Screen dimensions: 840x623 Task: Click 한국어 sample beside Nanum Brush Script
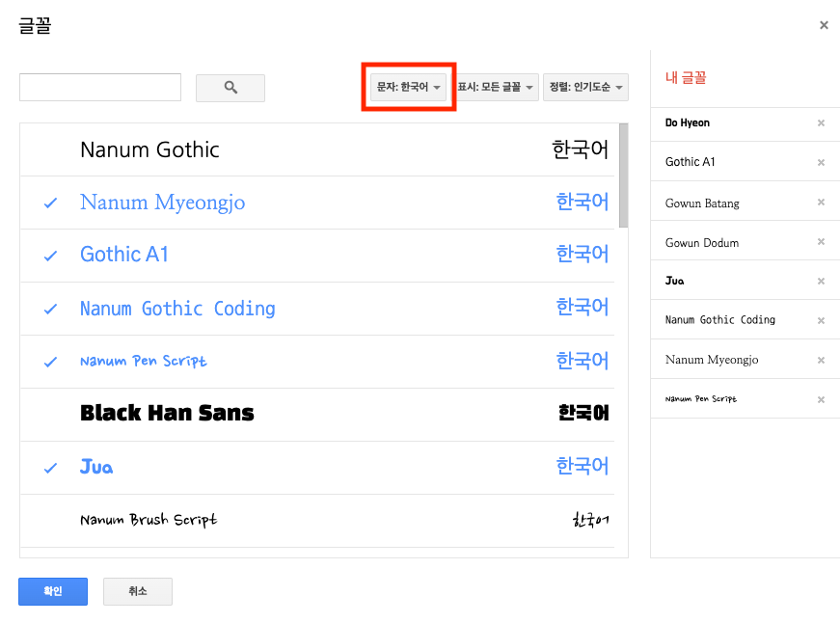pos(590,520)
